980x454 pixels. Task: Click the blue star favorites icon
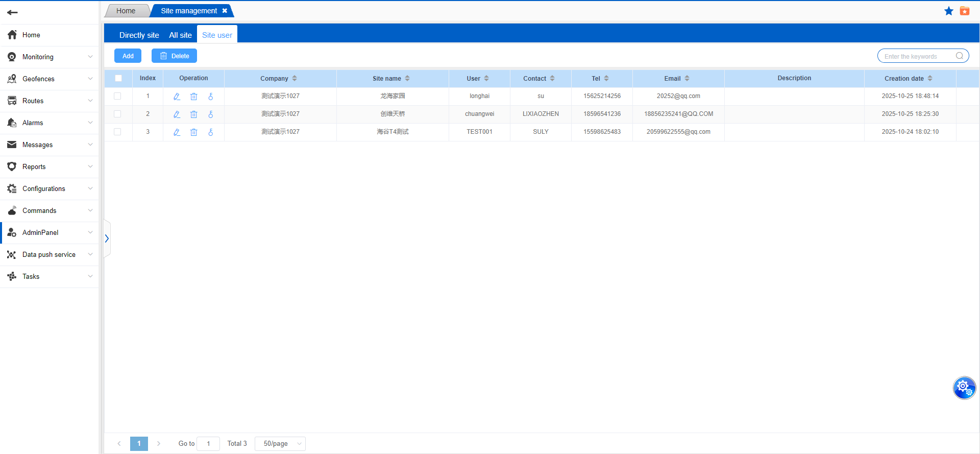[949, 11]
